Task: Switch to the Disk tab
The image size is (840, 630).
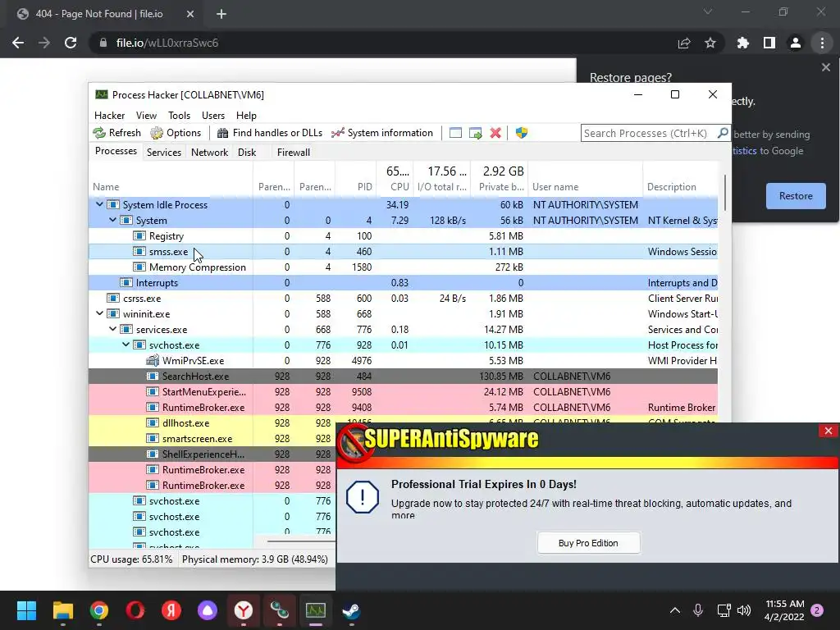Action: [x=247, y=152]
